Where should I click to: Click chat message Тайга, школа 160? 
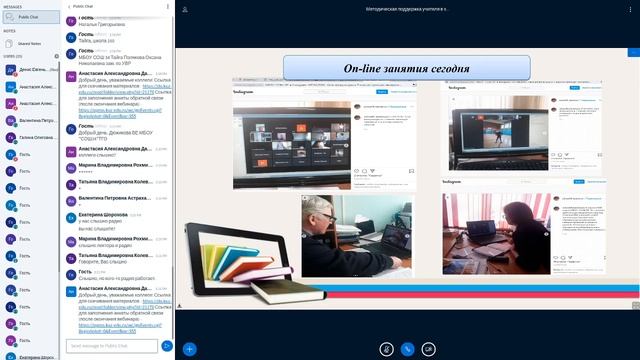tap(96, 41)
